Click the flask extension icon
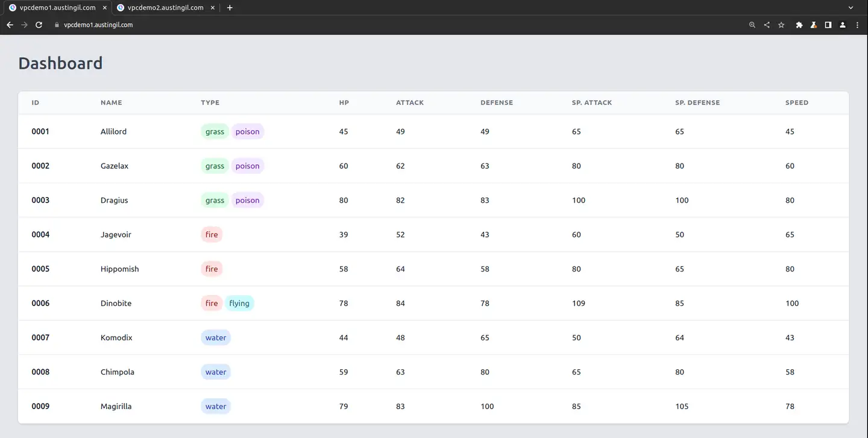Viewport: 868px width, 438px height. click(814, 25)
